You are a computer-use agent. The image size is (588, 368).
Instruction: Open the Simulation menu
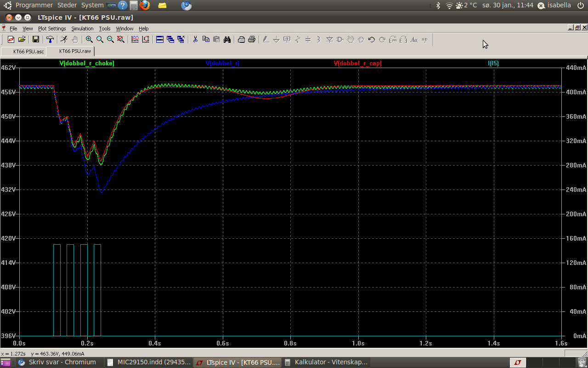coord(82,29)
